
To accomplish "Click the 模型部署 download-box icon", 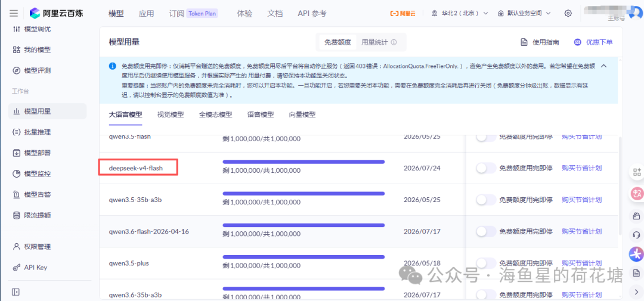I will point(17,153).
